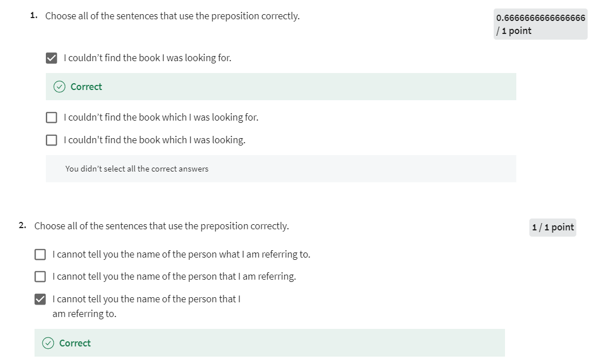Screen dimensions: 612x364
Task: Click sentence text 'I couldn't find the book I was looking for.'
Action: (147, 58)
